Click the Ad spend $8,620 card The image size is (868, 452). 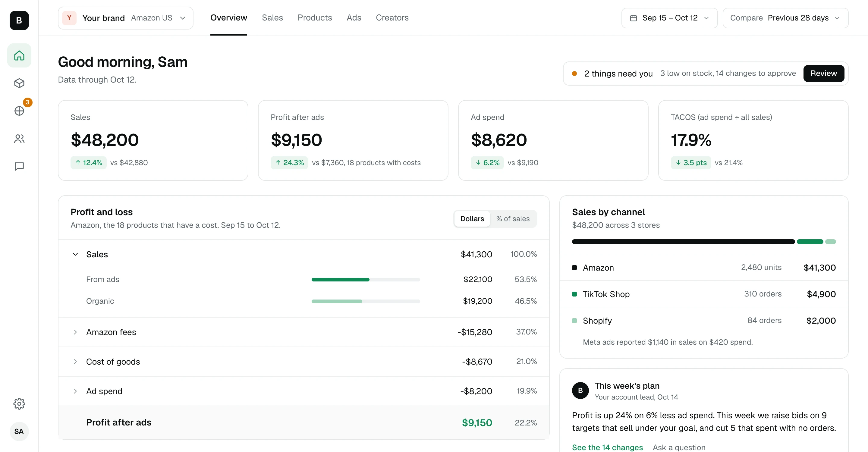coord(553,140)
